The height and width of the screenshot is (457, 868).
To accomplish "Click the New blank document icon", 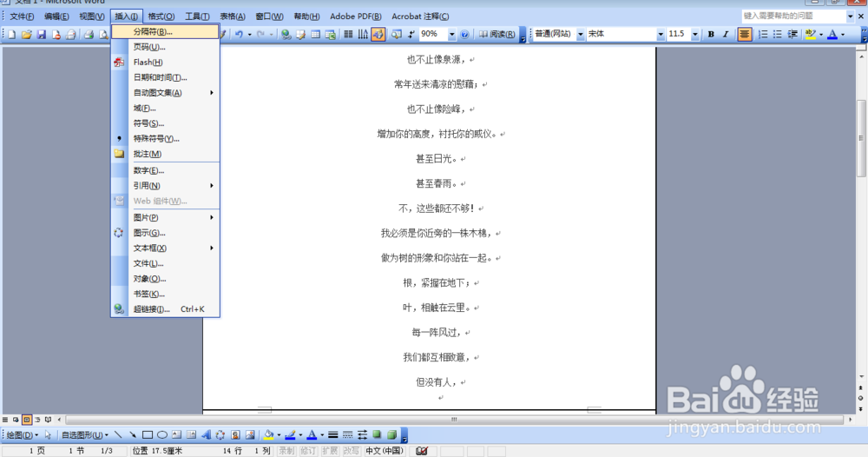I will pyautogui.click(x=11, y=35).
